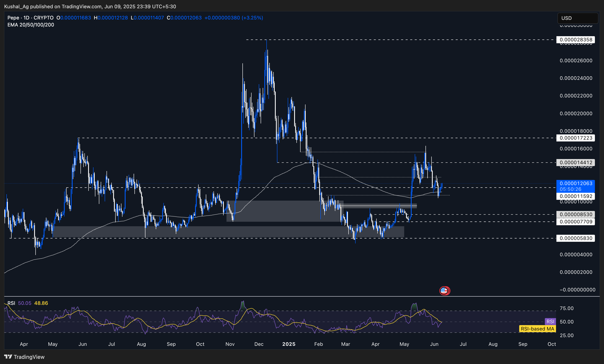604x364 pixels.
Task: Click the 0.000005830 support level label
Action: coord(576,238)
